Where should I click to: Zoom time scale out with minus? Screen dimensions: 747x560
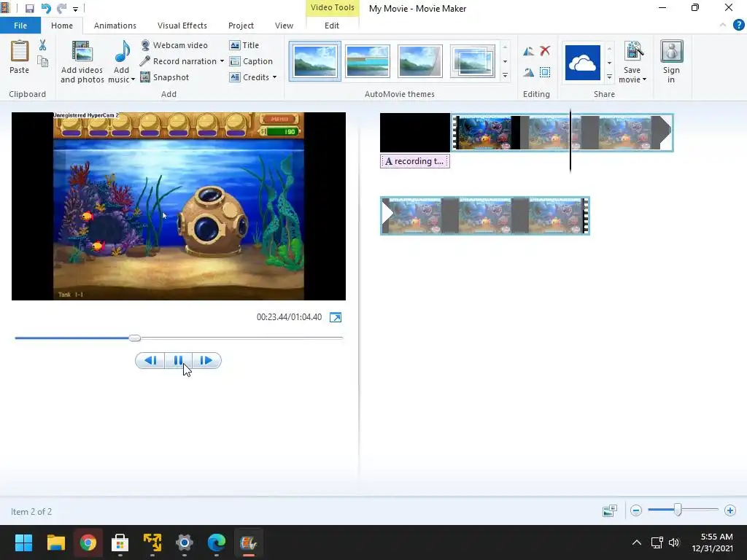636,510
